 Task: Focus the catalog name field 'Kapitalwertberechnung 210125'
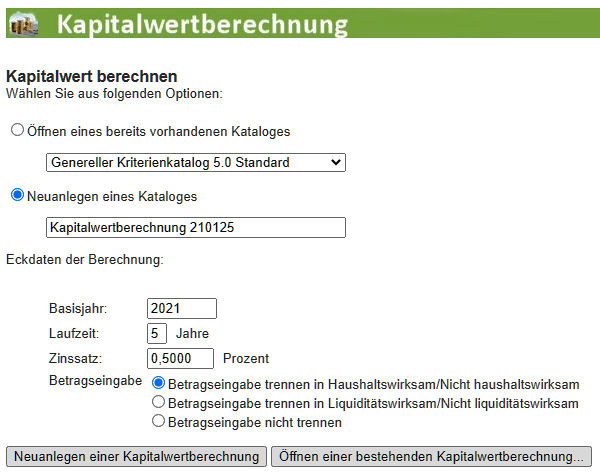click(x=195, y=227)
